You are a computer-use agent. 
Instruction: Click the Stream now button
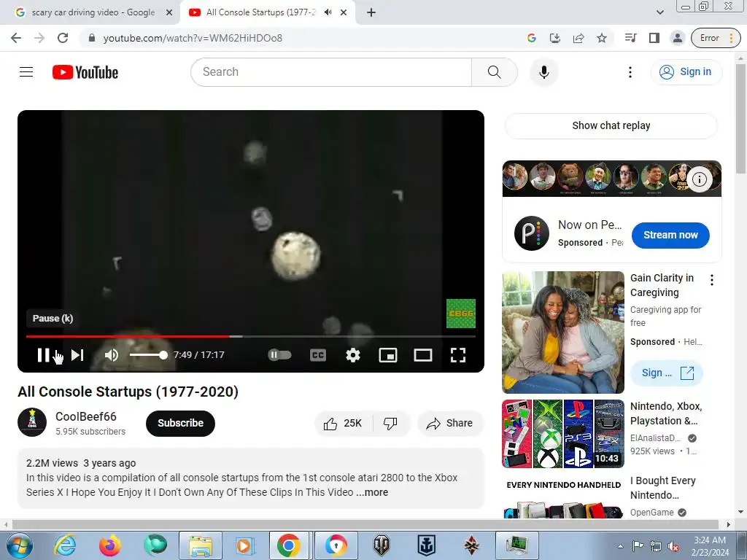point(670,235)
